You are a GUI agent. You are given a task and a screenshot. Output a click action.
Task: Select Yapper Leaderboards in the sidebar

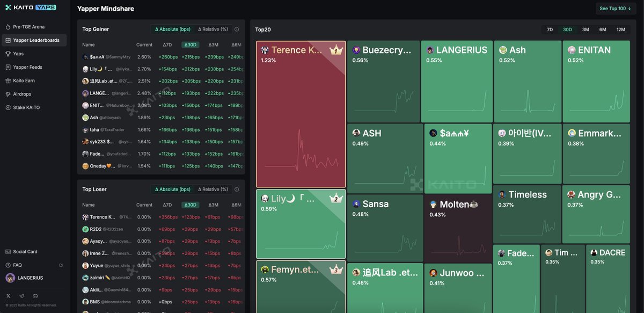pyautogui.click(x=34, y=40)
